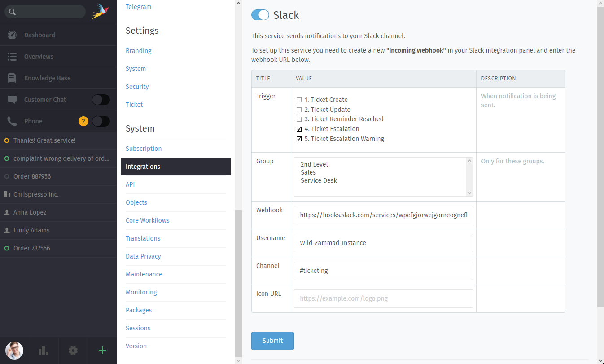This screenshot has height=364, width=604.
Task: Open the Integrations settings page
Action: (x=176, y=167)
